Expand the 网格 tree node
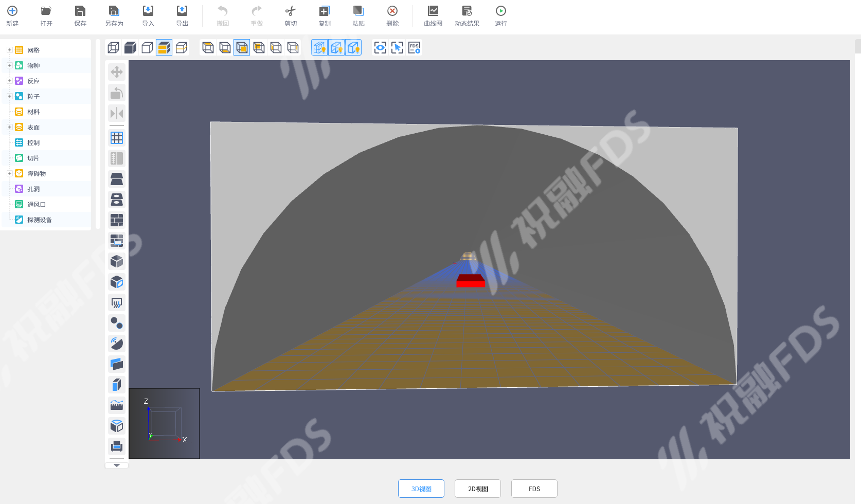 pos(9,50)
